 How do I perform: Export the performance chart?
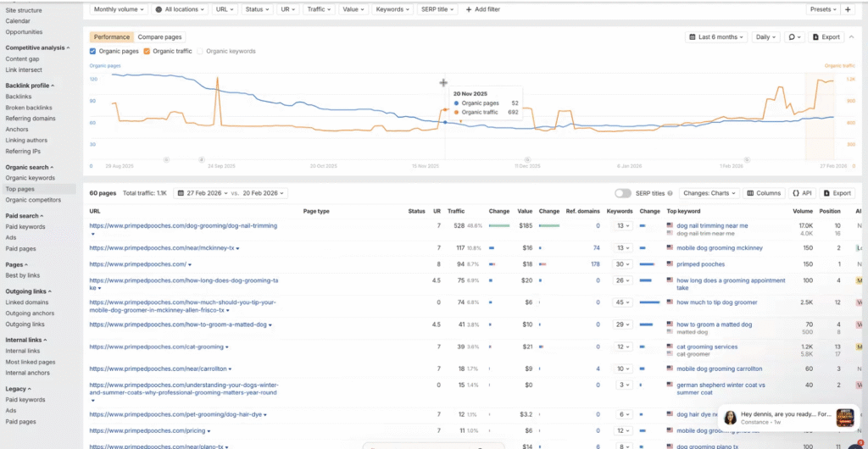[826, 37]
